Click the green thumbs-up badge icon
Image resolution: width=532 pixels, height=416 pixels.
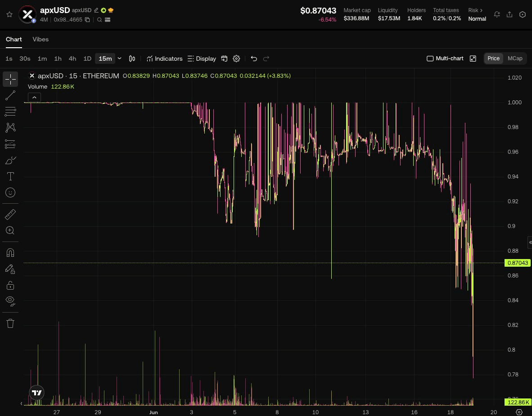[104, 10]
